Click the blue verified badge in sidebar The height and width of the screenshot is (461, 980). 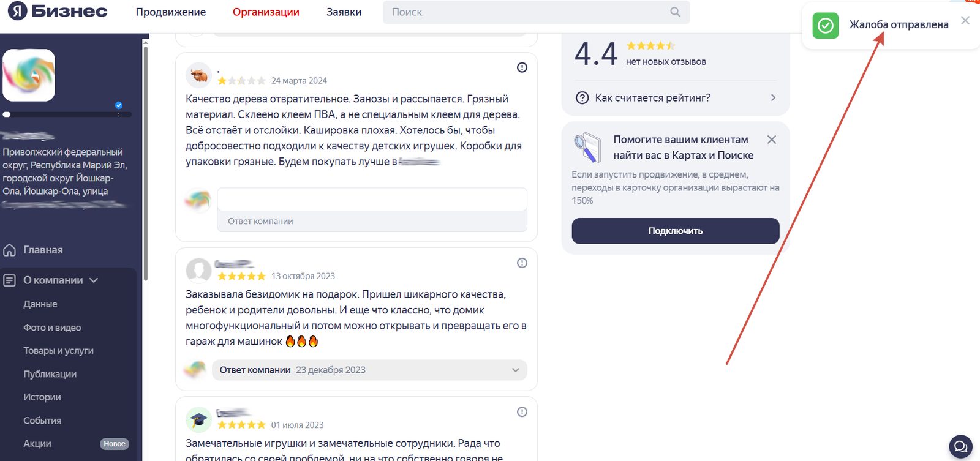(x=119, y=105)
